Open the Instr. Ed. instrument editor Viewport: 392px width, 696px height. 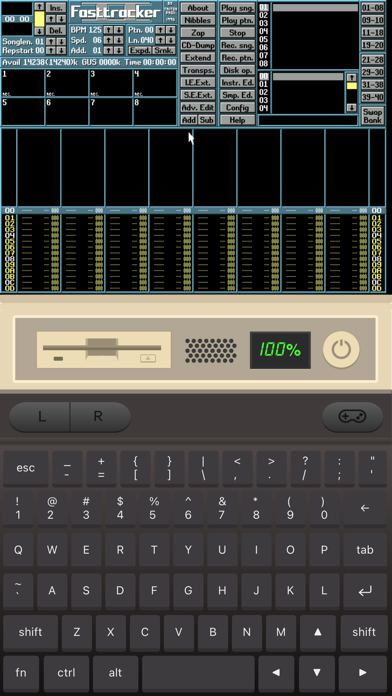pyautogui.click(x=238, y=83)
